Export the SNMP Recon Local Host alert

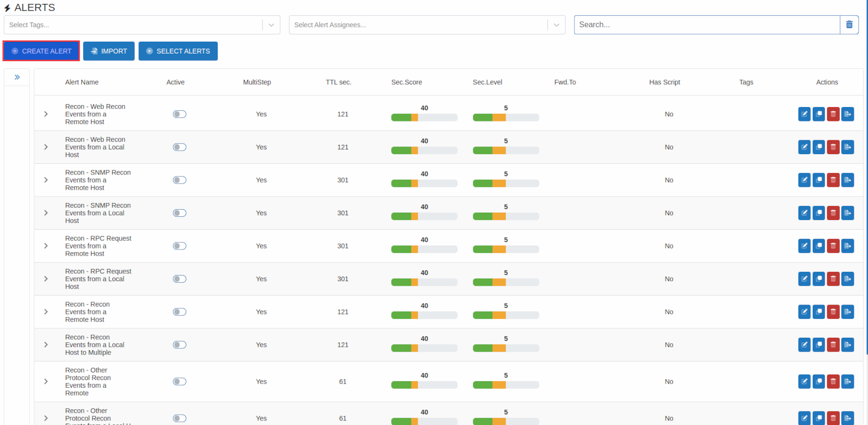pyautogui.click(x=848, y=213)
